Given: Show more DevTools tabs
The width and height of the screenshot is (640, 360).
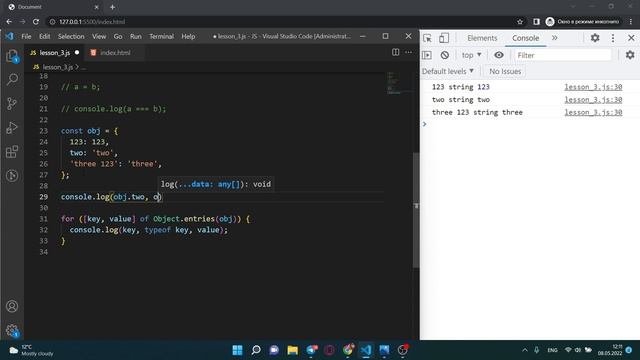Looking at the screenshot, I should pos(554,38).
